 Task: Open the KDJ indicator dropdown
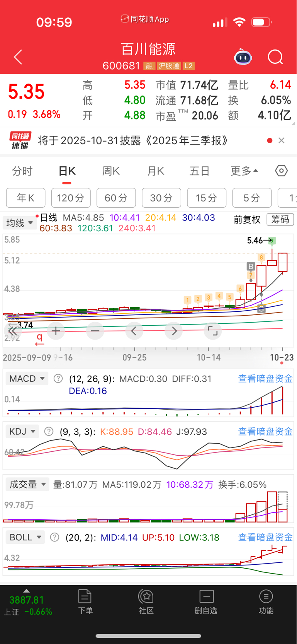(22, 431)
